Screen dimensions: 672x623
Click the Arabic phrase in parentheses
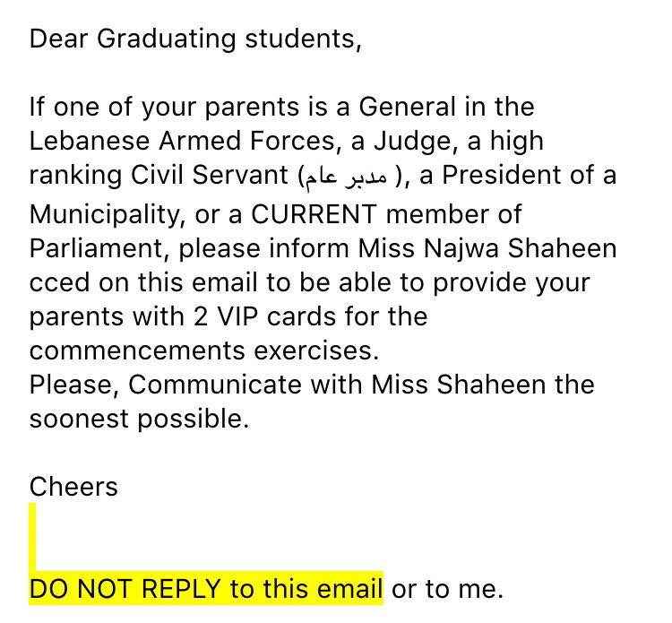pos(346,177)
